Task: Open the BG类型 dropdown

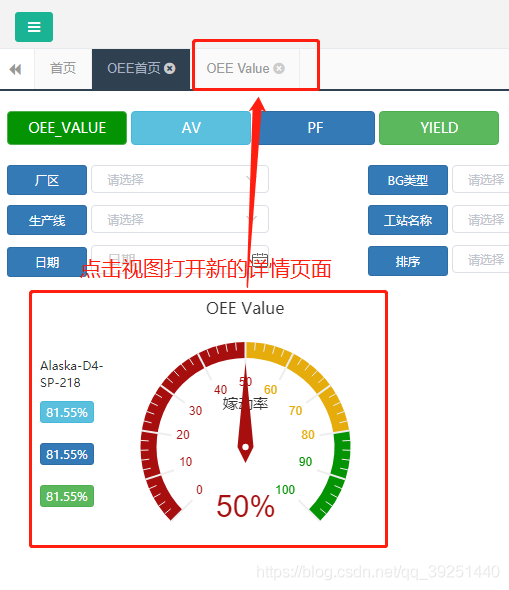Action: pyautogui.click(x=481, y=179)
